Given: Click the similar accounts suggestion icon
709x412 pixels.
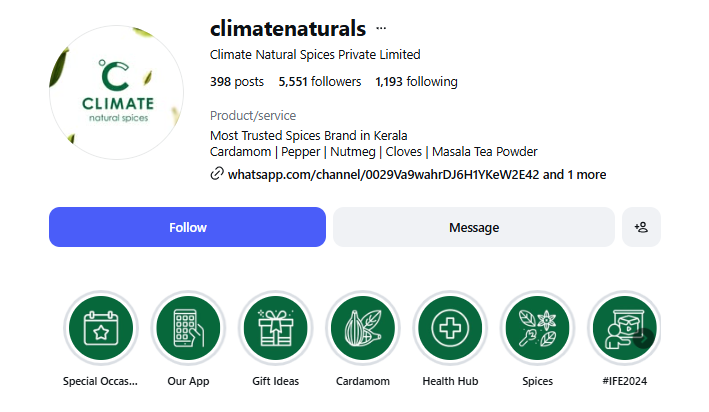Looking at the screenshot, I should (x=641, y=227).
